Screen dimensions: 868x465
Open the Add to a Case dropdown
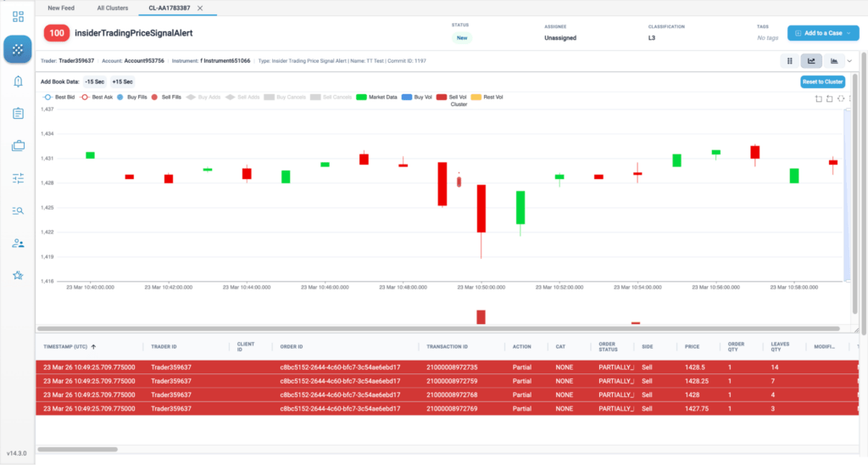click(823, 33)
